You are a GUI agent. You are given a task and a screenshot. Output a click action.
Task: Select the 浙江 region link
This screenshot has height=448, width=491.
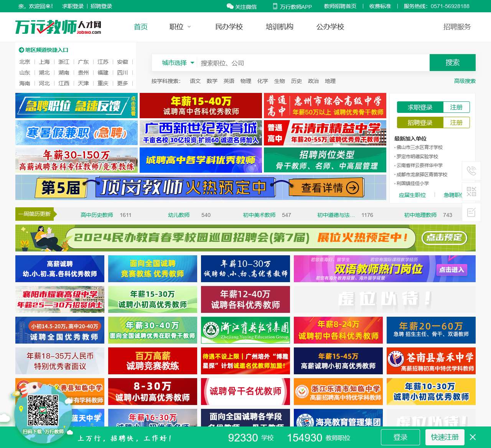click(x=64, y=62)
